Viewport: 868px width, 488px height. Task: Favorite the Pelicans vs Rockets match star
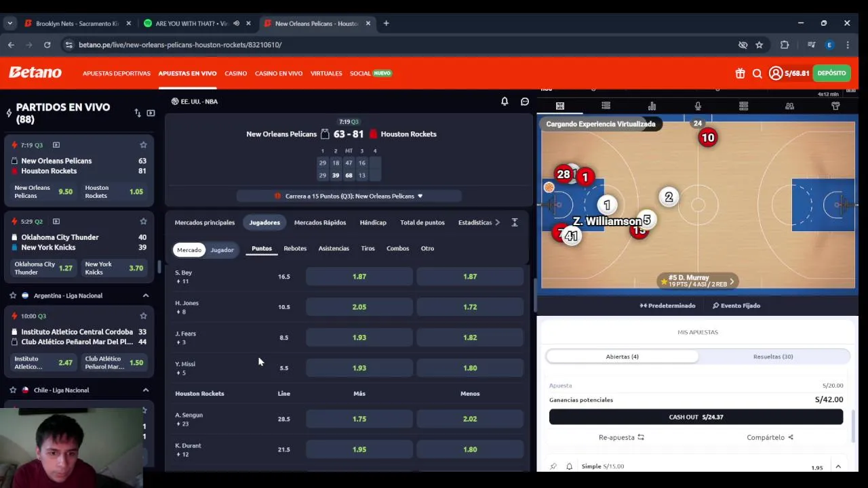(143, 145)
